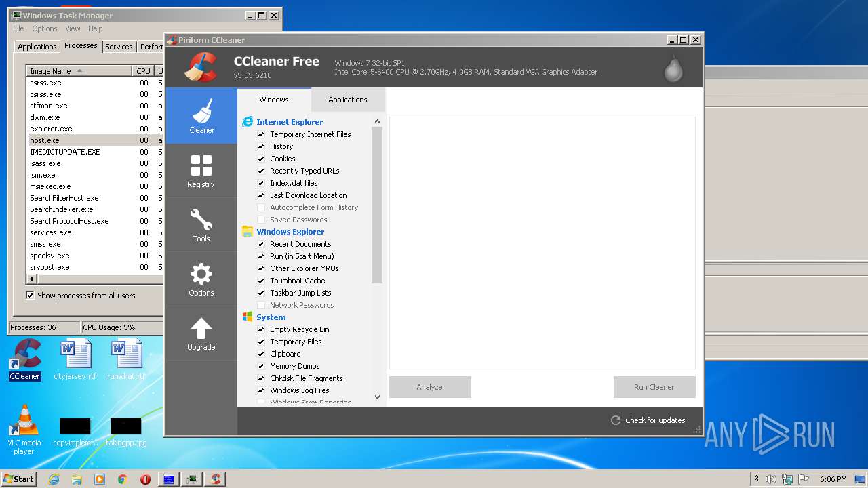
Task: Click the System group header
Action: point(271,317)
